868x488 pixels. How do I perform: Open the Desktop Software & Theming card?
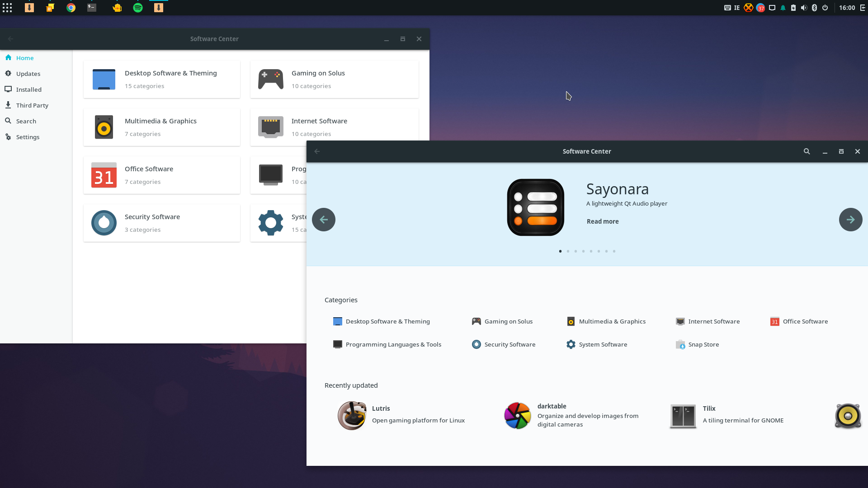click(x=162, y=80)
